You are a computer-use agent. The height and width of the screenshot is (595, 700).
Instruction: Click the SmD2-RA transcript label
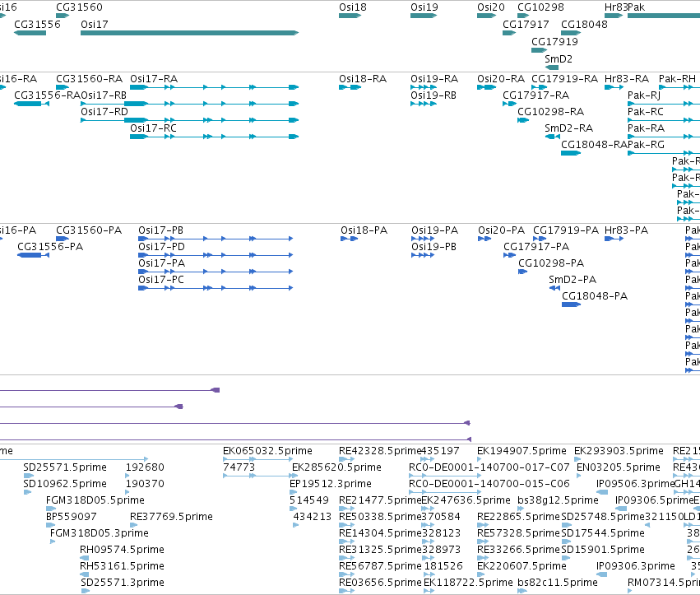click(568, 128)
